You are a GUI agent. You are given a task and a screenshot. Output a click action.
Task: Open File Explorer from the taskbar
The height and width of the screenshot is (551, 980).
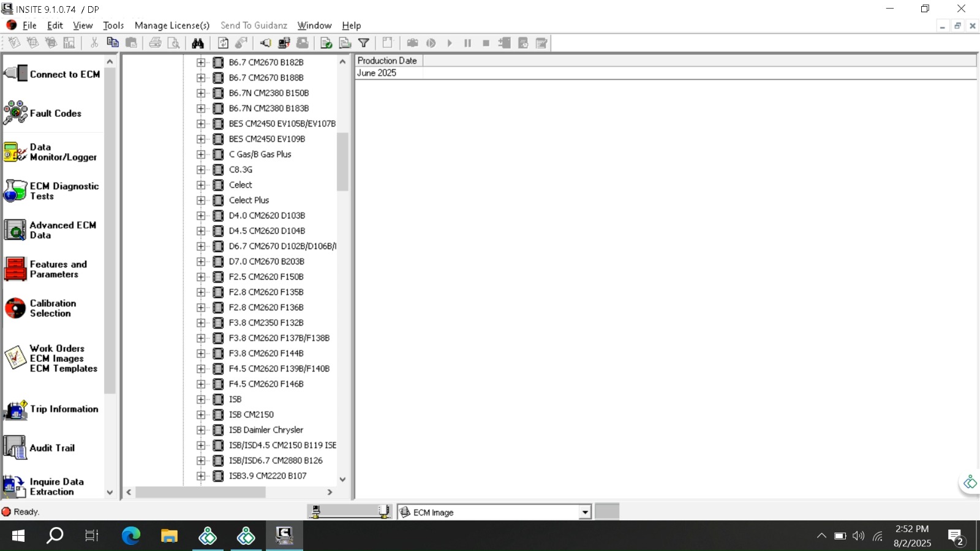169,536
